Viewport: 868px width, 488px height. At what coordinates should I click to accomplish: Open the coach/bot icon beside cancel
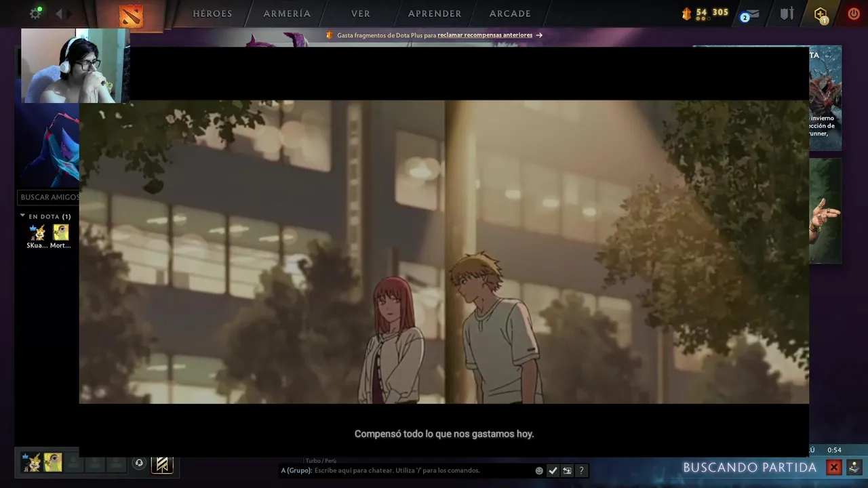854,467
